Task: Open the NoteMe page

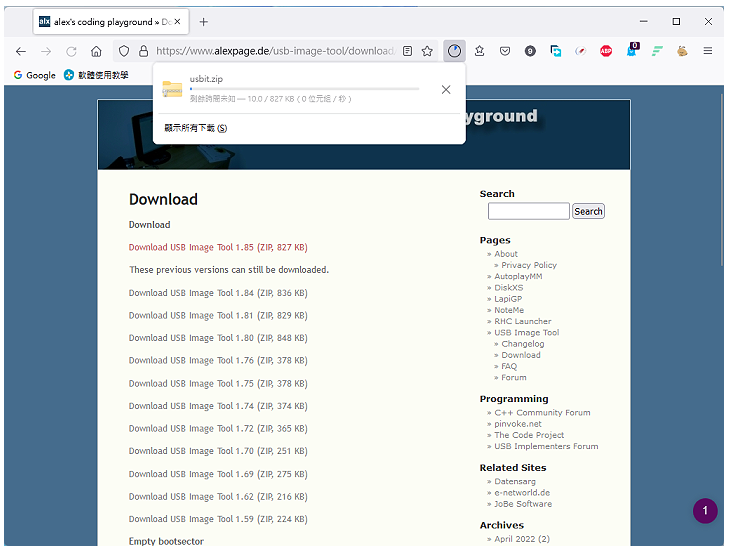Action: point(509,310)
